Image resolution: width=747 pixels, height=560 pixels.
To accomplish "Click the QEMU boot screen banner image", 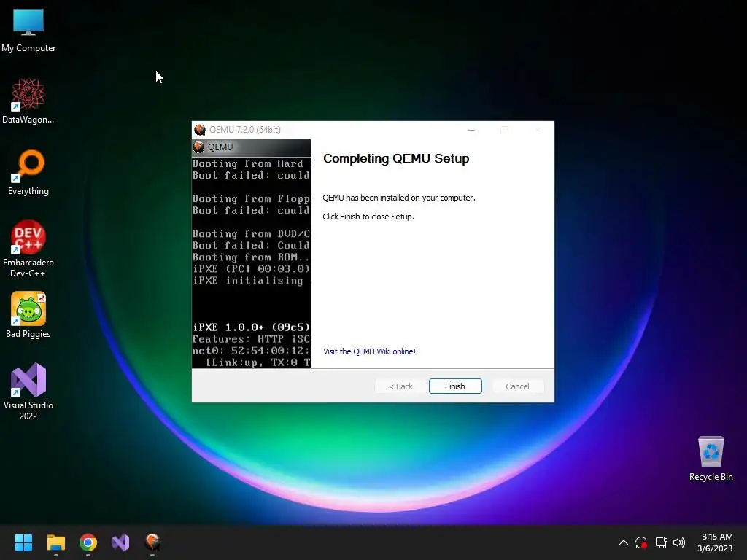I will coord(252,254).
